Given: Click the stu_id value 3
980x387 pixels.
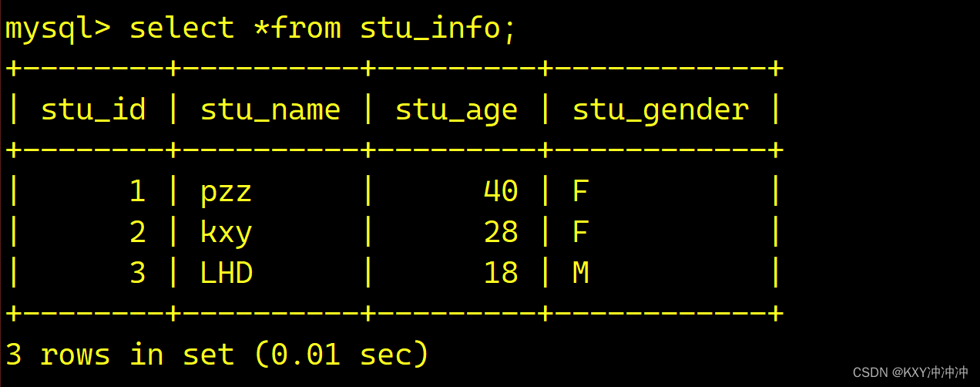Looking at the screenshot, I should [137, 273].
